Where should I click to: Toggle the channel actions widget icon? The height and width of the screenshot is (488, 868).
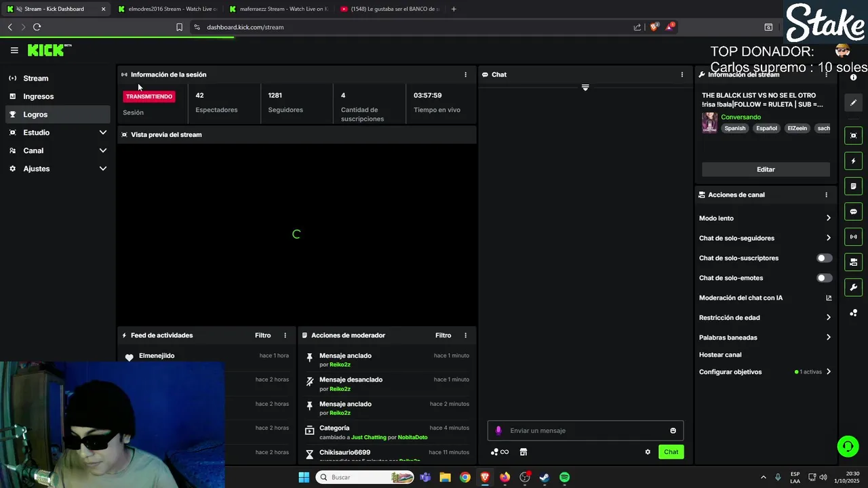coord(853,262)
